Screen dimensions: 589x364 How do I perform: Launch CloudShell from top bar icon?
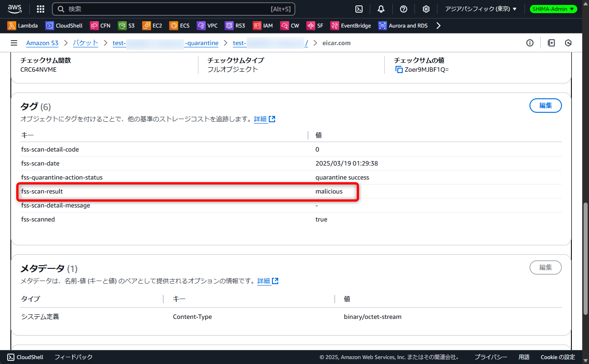[359, 9]
